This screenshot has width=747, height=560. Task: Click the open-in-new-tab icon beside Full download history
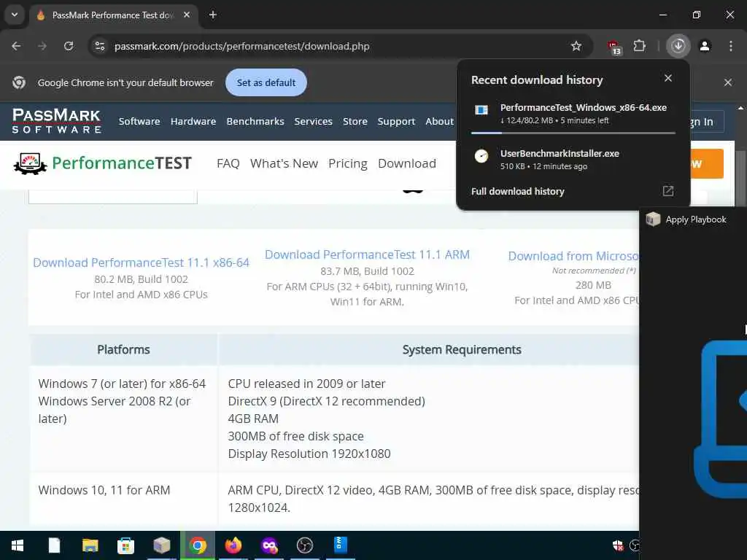pyautogui.click(x=668, y=191)
